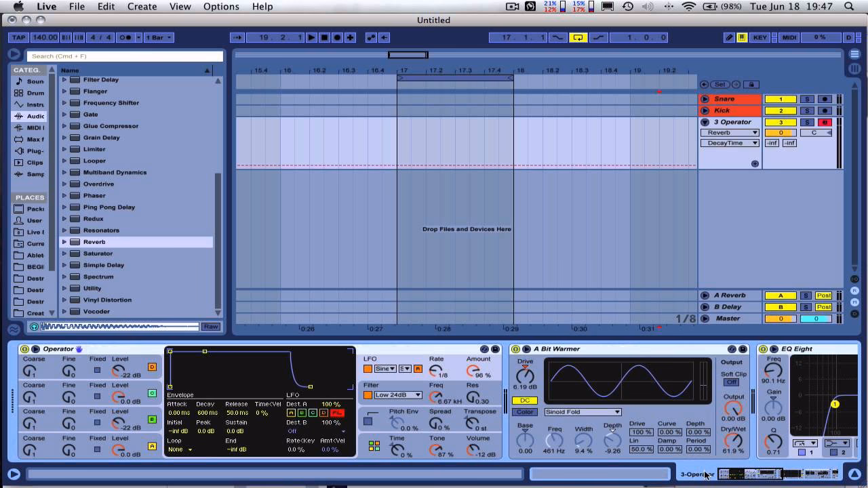Viewport: 868px width, 488px height.
Task: Click the global Record button
Action: click(336, 38)
